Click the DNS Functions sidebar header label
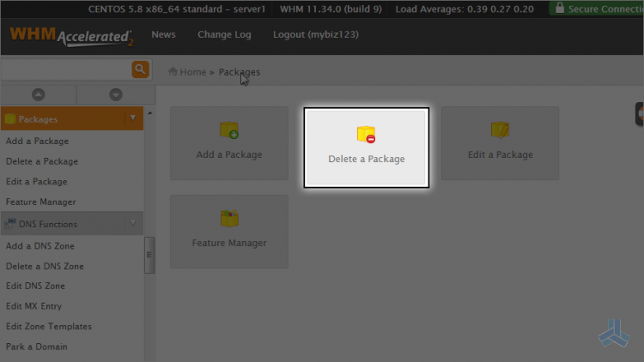644x362 pixels. 48,224
